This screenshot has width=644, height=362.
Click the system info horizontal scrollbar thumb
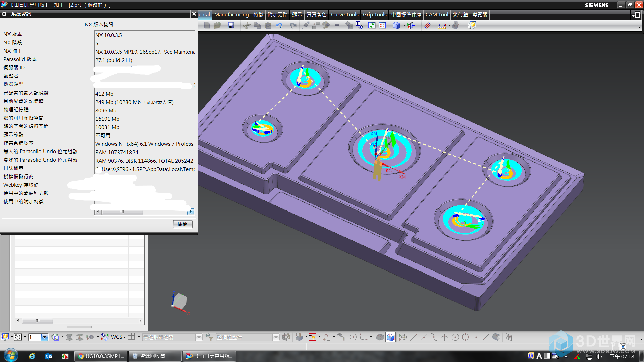pyautogui.click(x=122, y=212)
